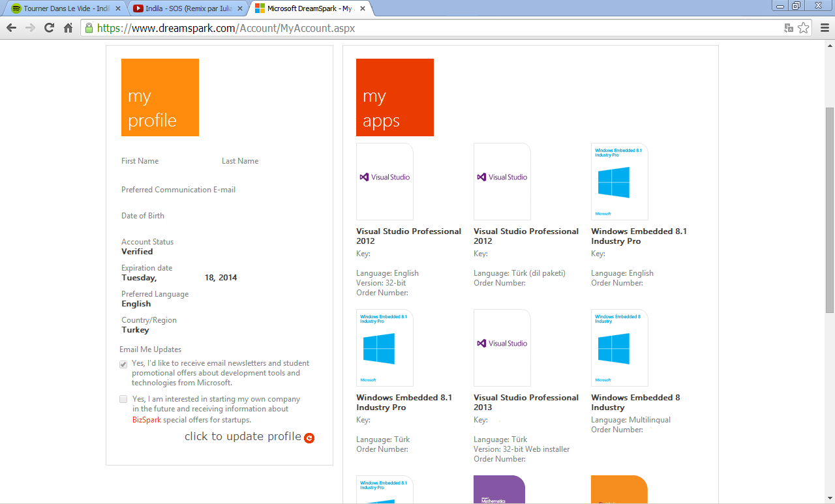Go back to the previous page

(x=11, y=28)
